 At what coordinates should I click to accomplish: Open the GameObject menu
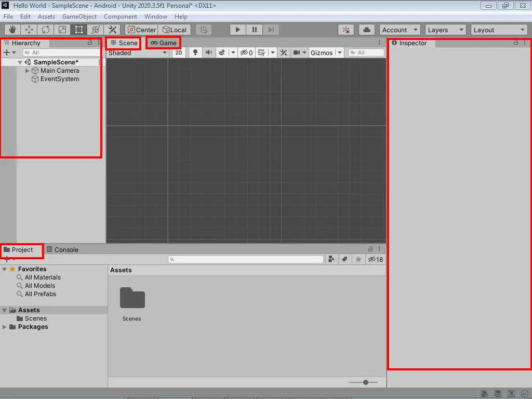[x=79, y=17]
